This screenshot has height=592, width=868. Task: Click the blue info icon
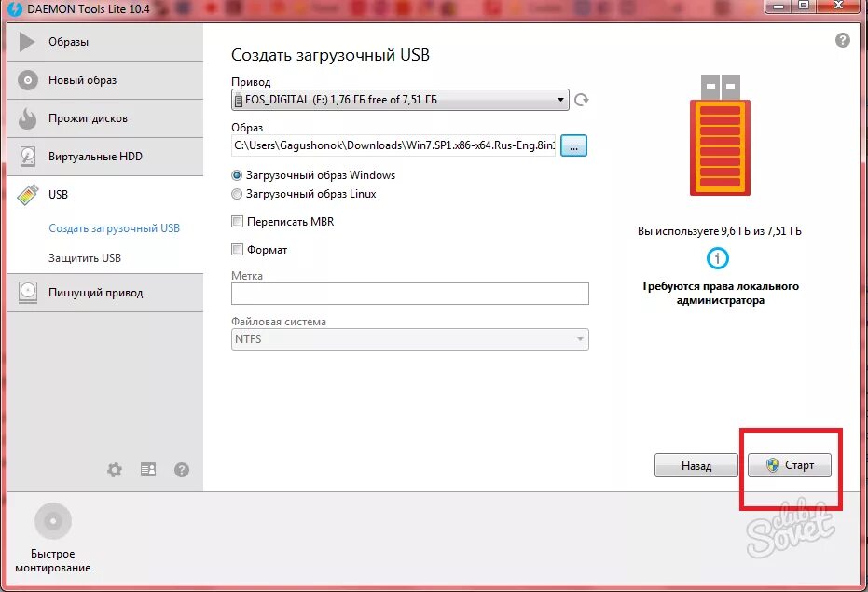click(718, 258)
